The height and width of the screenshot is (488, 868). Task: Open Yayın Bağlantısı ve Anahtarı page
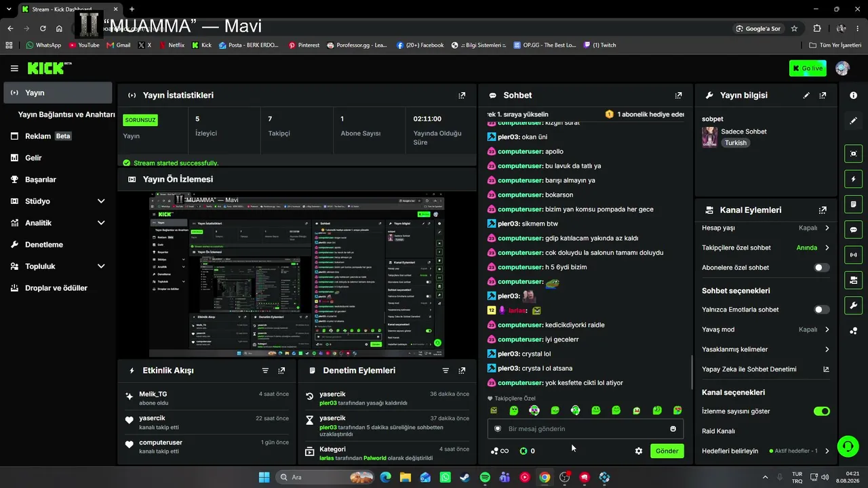click(x=66, y=115)
